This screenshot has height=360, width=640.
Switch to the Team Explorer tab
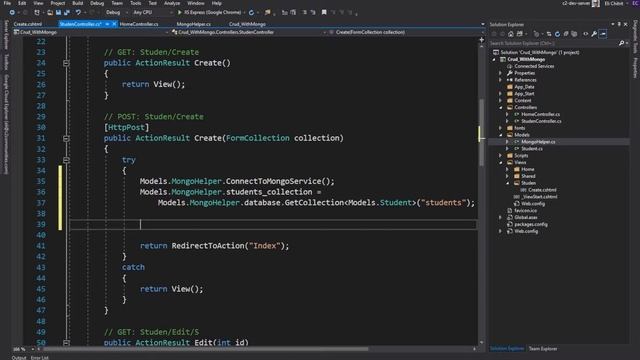543,349
